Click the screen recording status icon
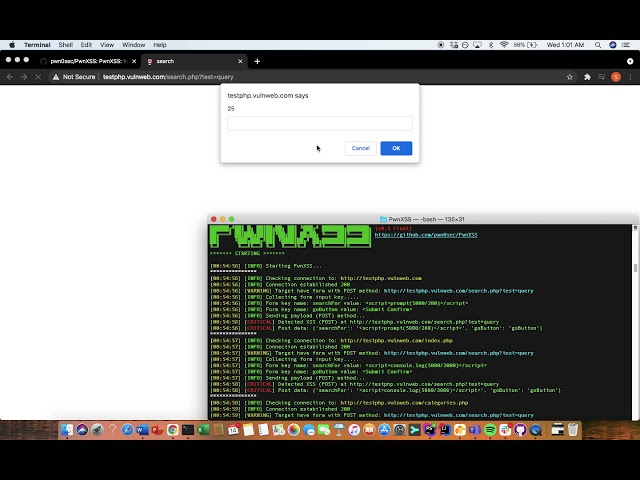Image resolution: width=640 pixels, height=480 pixels. pyautogui.click(x=441, y=45)
